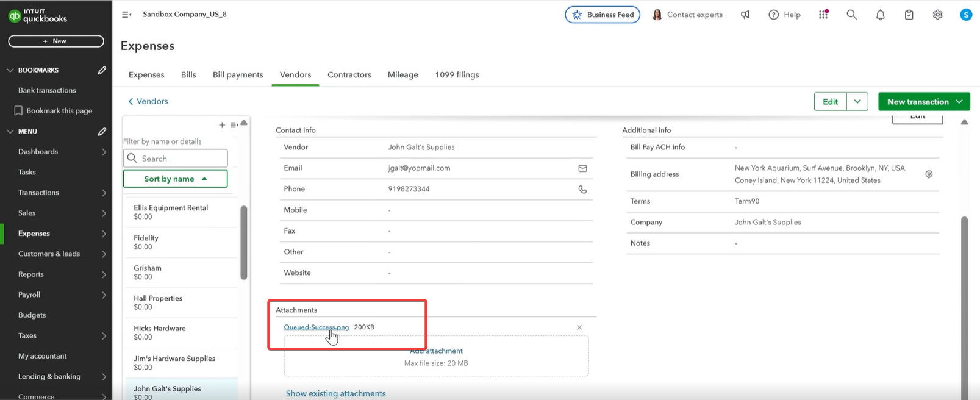This screenshot has height=400, width=980.
Task: Open the user profile avatar S
Action: (966, 15)
